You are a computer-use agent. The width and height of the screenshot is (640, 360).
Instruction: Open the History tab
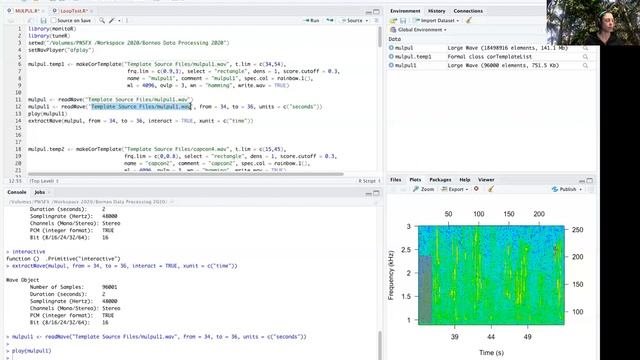(436, 11)
